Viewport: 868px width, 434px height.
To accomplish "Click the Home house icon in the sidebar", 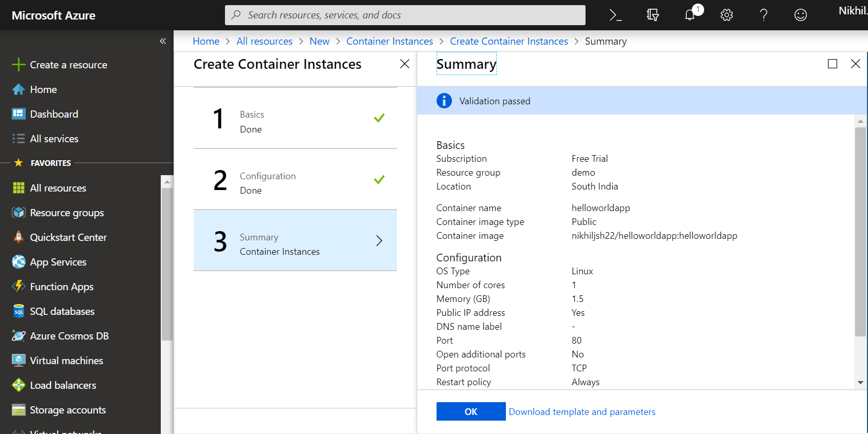I will [x=18, y=89].
